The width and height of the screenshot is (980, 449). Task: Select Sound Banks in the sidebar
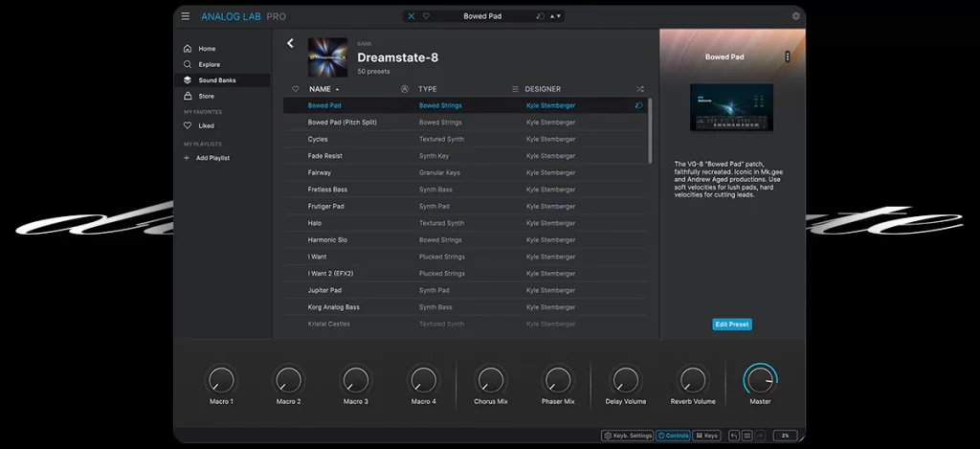222,80
